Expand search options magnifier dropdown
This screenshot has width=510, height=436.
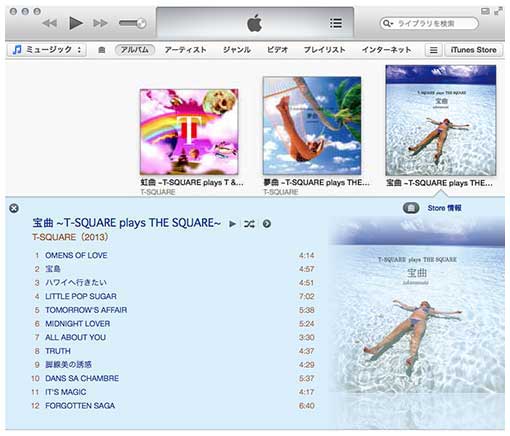click(x=388, y=23)
